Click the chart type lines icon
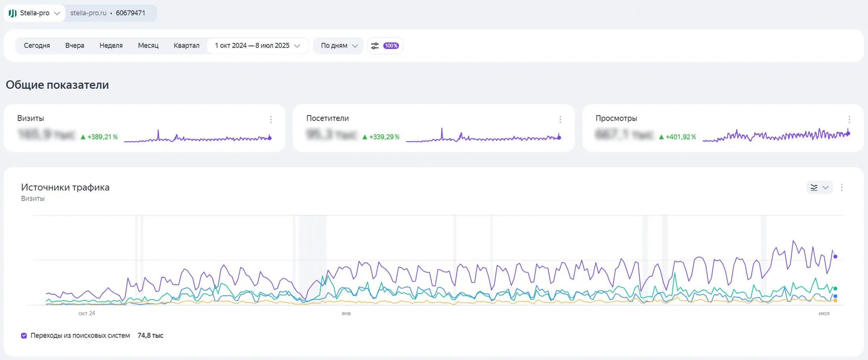The image size is (868, 360). 814,187
